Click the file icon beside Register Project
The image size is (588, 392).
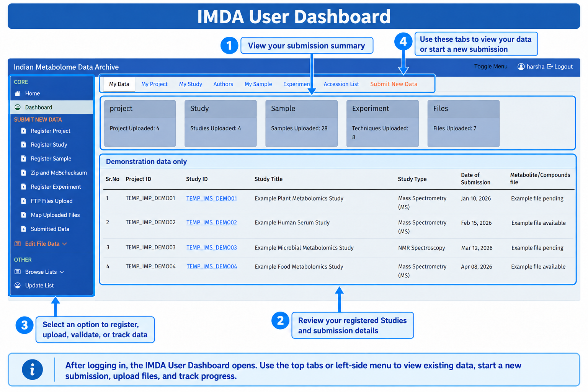pos(23,131)
